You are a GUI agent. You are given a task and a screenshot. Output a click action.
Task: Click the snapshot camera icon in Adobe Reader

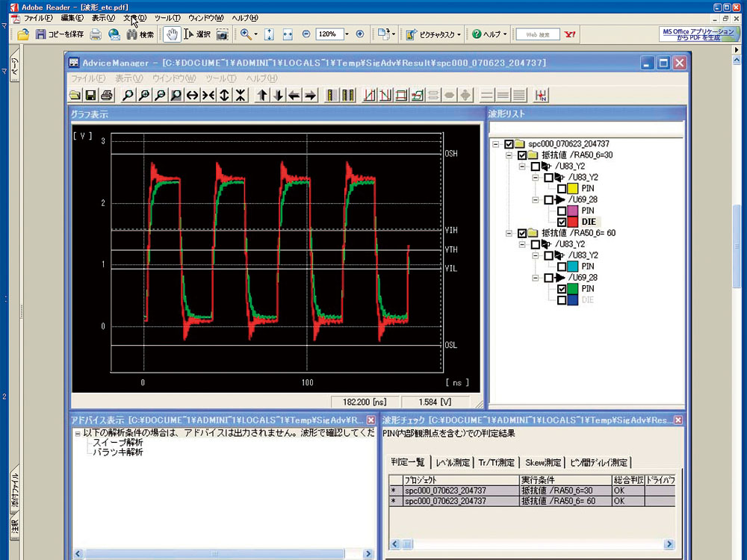point(222,34)
